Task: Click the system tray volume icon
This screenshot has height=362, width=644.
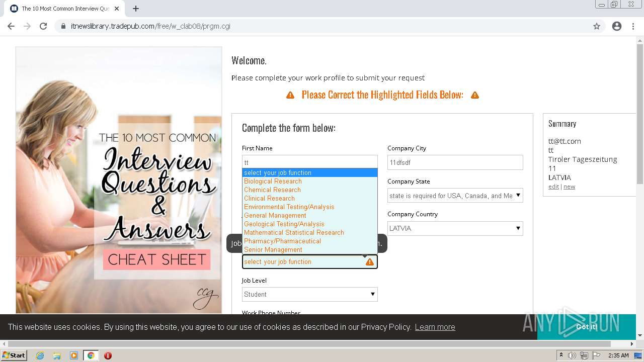Action: [572, 355]
